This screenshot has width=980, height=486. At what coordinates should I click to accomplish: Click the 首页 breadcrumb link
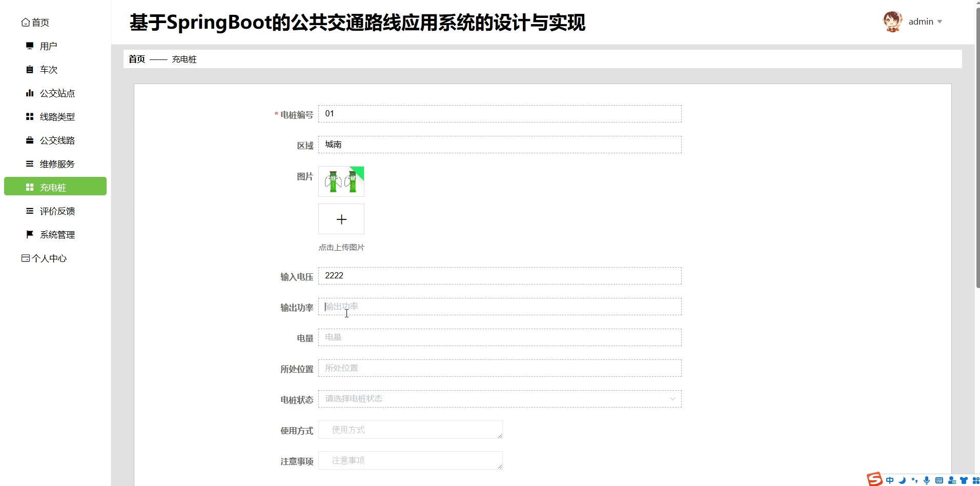(x=137, y=59)
